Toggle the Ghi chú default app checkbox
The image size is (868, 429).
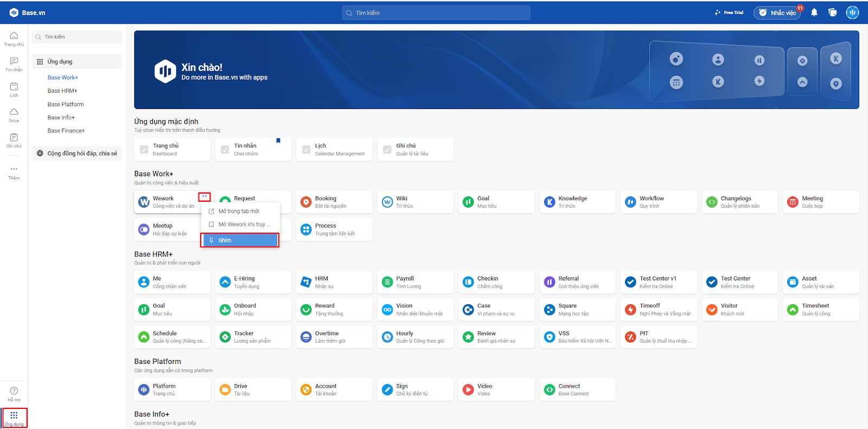pos(387,150)
